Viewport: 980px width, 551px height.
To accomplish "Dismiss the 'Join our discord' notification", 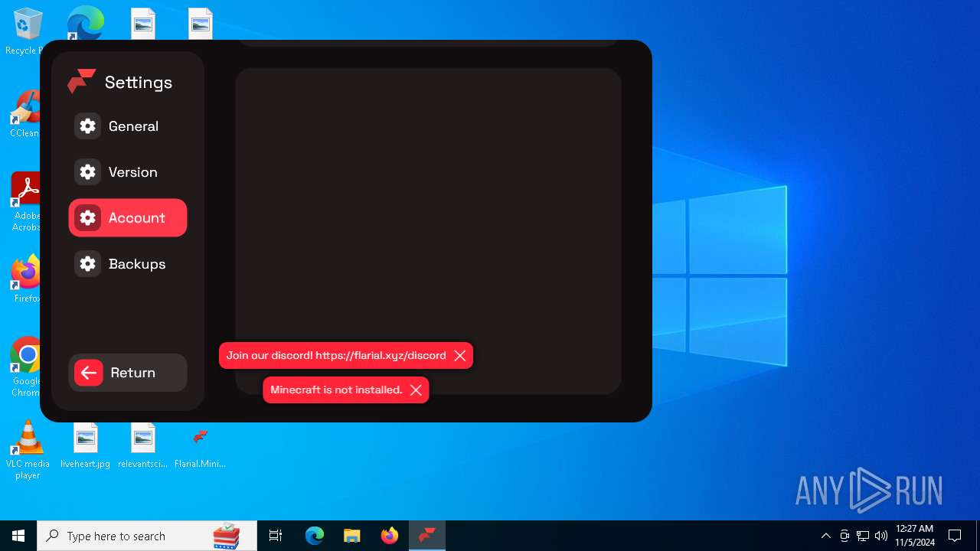I will [459, 356].
